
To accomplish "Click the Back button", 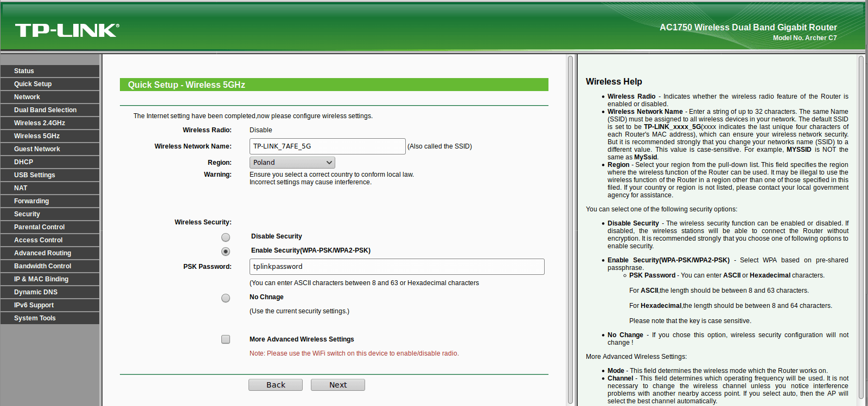I will (x=276, y=385).
